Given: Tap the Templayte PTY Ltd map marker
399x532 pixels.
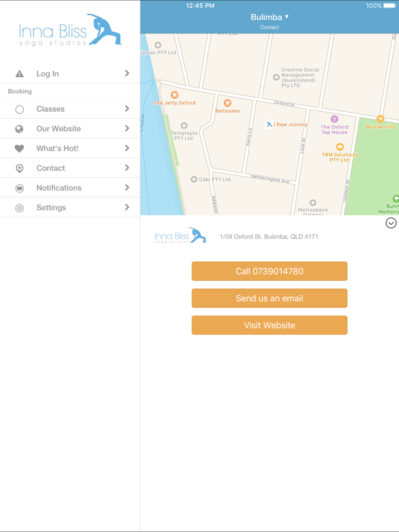Looking at the screenshot, I should tap(184, 126).
